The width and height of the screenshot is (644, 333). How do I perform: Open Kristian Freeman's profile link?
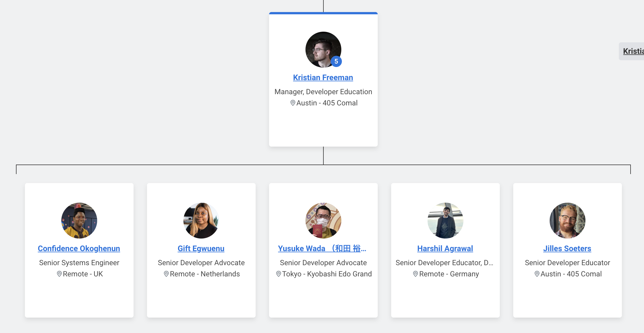coord(323,78)
